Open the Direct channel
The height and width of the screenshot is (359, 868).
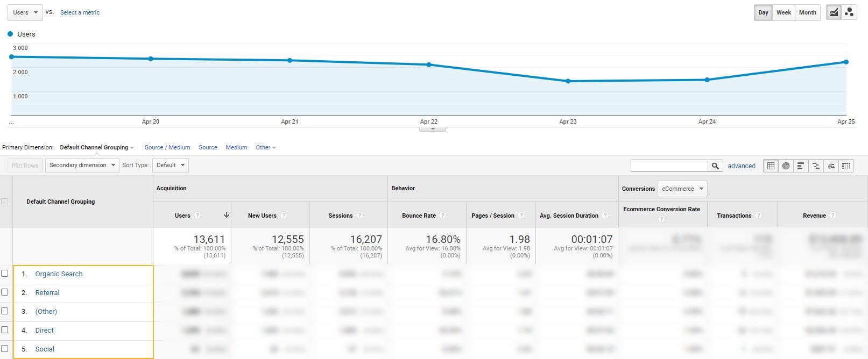[x=44, y=331]
